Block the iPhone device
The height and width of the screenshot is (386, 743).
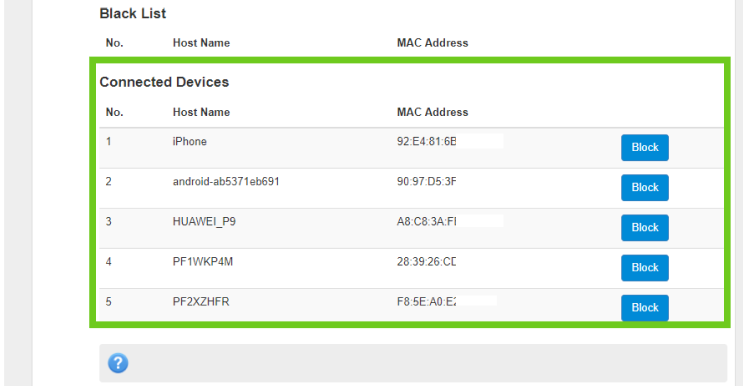coord(645,147)
